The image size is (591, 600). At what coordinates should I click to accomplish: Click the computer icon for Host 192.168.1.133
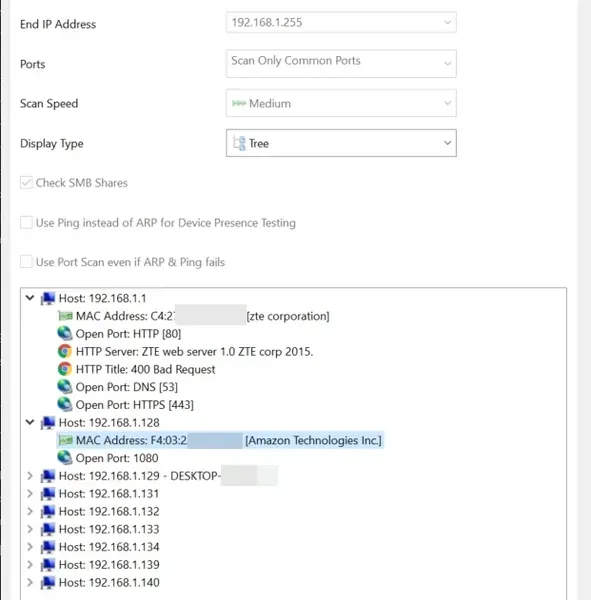point(48,529)
